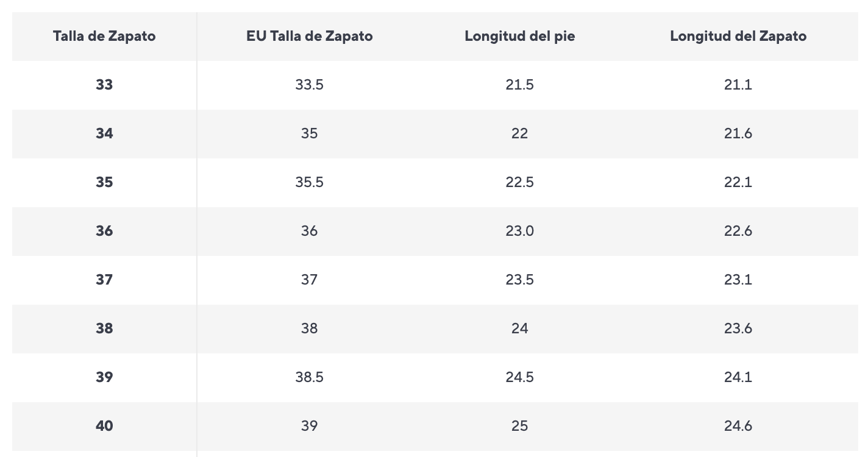
Task: Click shoe length 21.1 cell
Action: (738, 85)
